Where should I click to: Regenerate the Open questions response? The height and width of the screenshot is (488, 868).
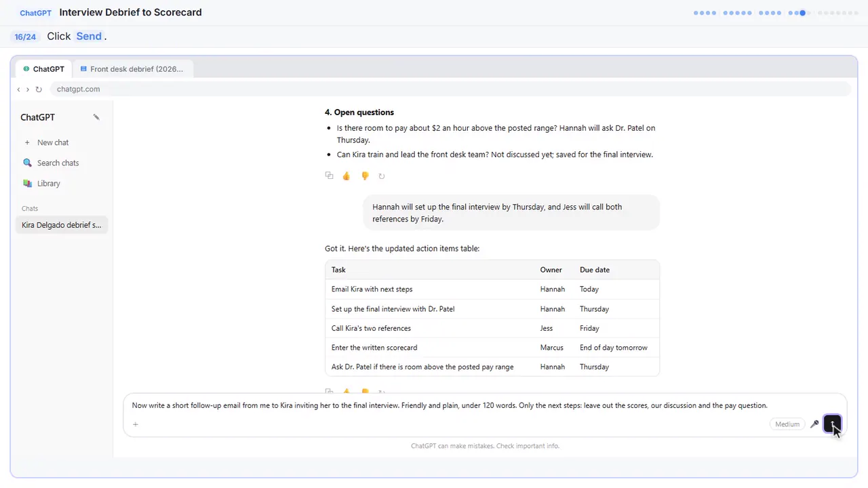(x=382, y=176)
